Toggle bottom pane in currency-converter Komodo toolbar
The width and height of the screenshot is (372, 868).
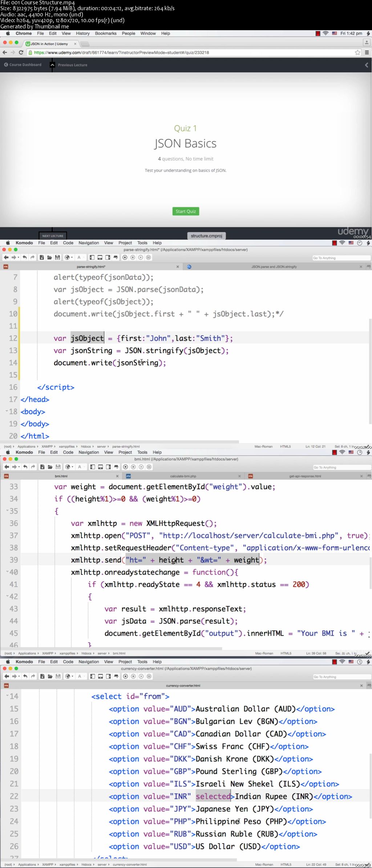coord(101,676)
